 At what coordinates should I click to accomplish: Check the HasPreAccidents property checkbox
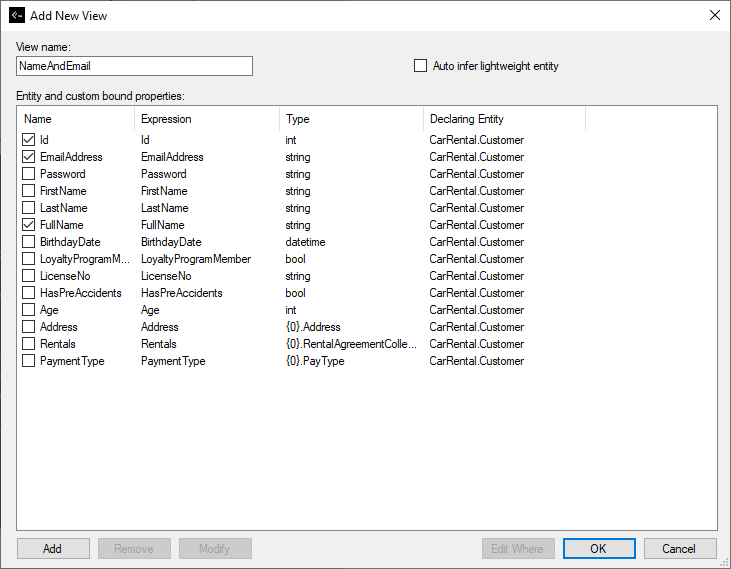pos(28,293)
